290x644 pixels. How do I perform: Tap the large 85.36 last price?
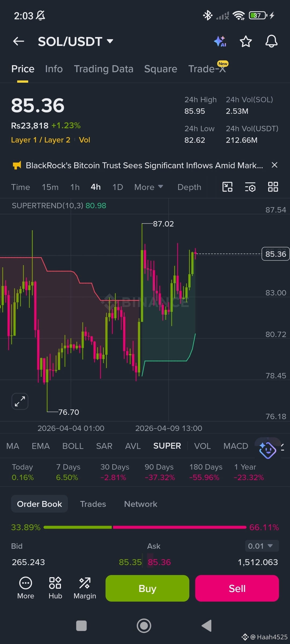click(x=38, y=105)
